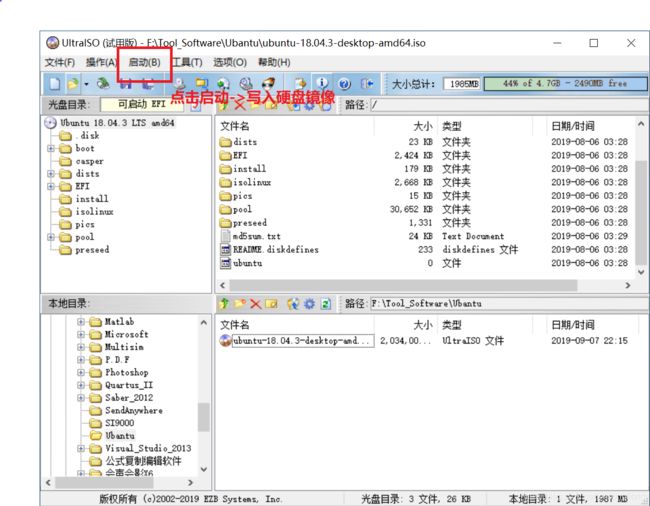The width and height of the screenshot is (650, 506).
Task: Sort the ISO file list by the 文件名 column header
Action: coord(295,126)
